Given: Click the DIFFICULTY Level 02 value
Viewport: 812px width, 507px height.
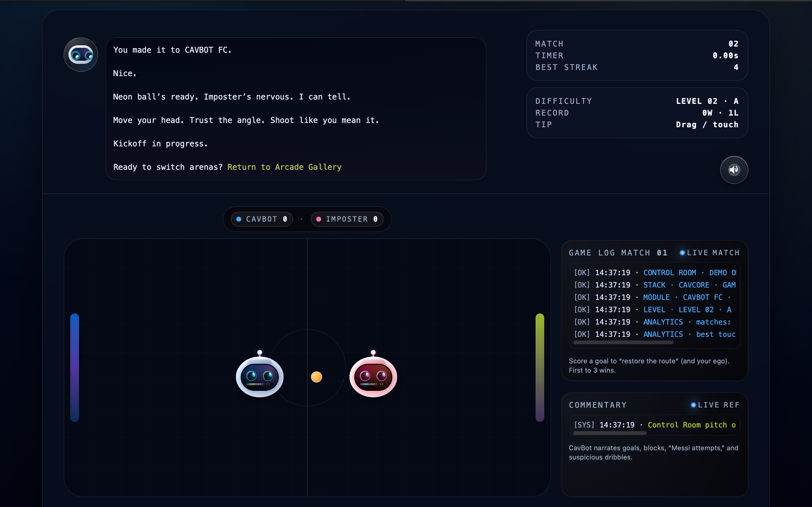Looking at the screenshot, I should tap(706, 101).
